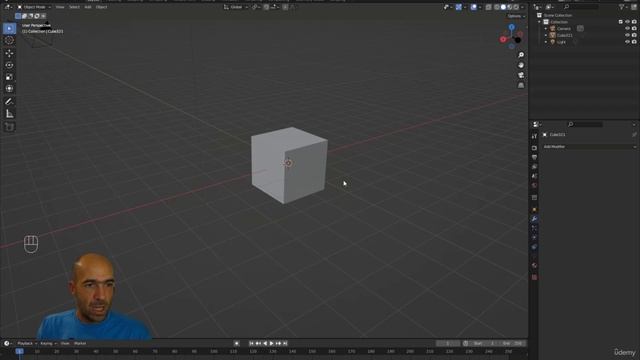Open the Particles properties tab
The image size is (640, 360).
click(534, 228)
